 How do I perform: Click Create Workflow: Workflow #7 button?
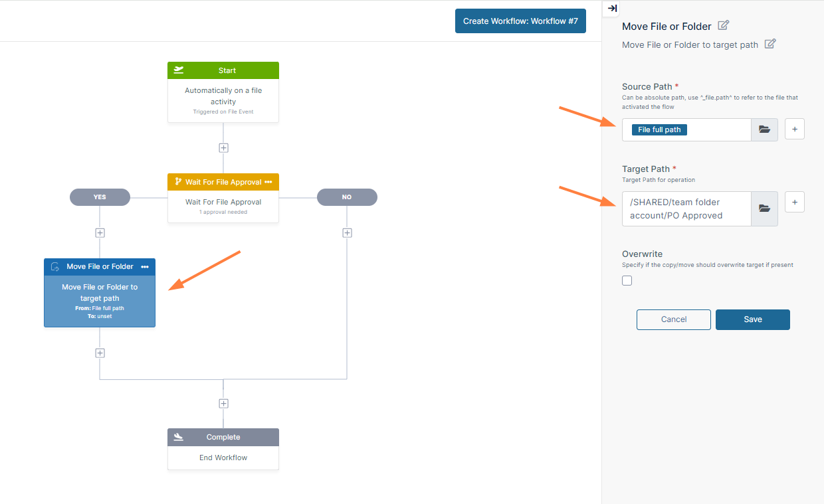520,21
